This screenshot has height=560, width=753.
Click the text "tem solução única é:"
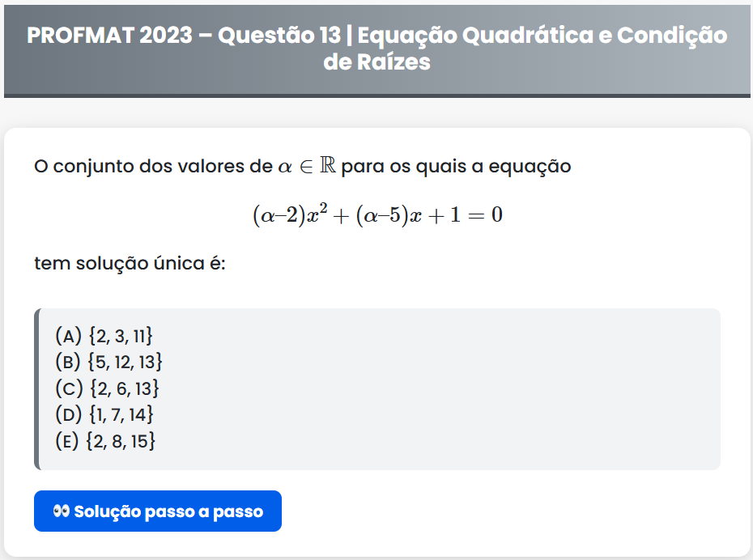click(x=130, y=264)
